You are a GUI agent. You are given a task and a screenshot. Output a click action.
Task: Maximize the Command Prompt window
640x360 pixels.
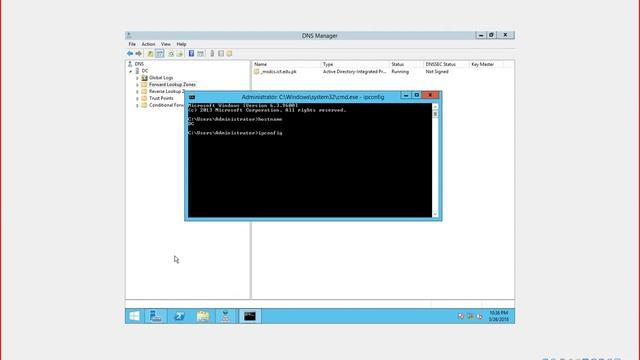416,95
